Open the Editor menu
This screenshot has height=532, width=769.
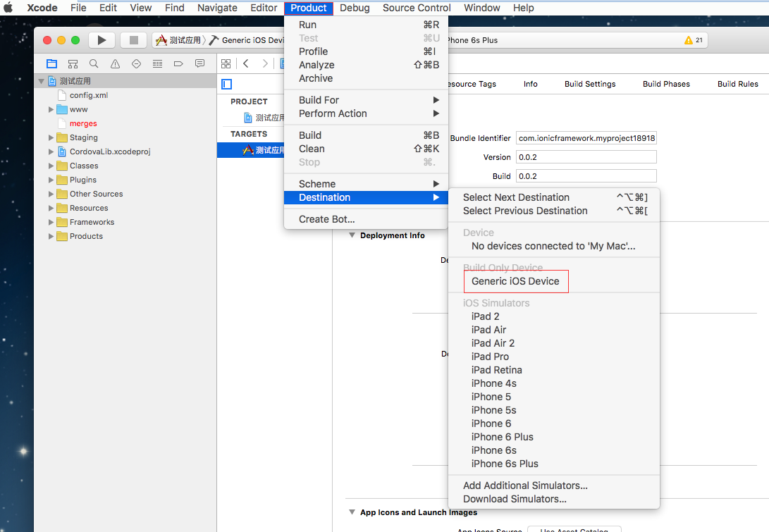(x=264, y=8)
